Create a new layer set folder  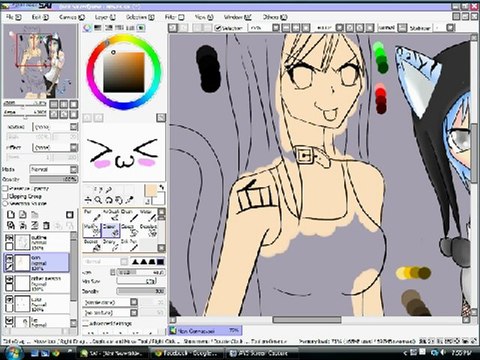[x=34, y=215]
